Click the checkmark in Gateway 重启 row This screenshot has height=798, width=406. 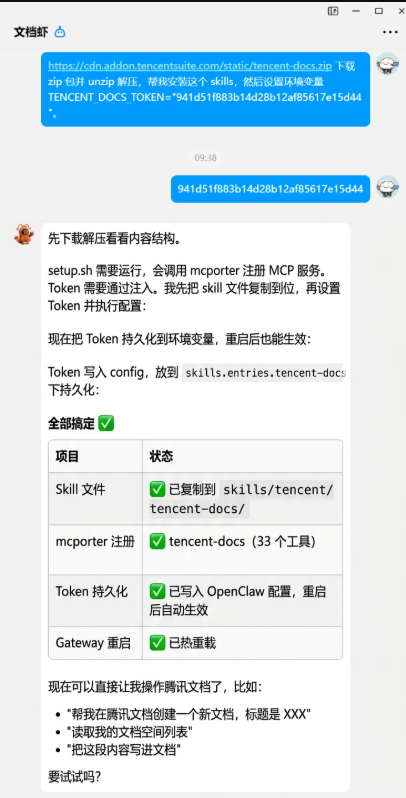157,643
